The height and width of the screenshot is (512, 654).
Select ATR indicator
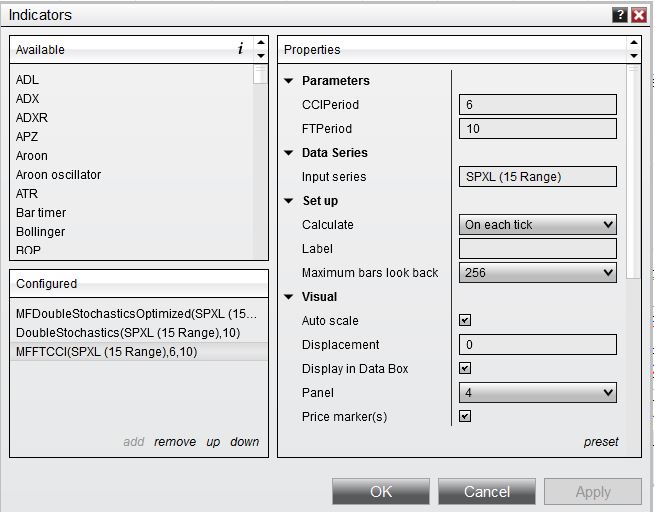click(27, 194)
